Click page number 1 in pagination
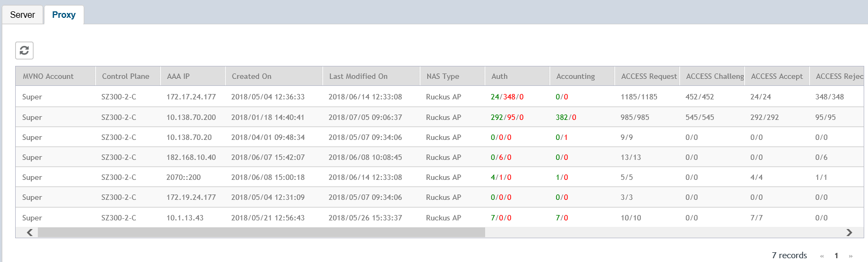Screen dimensions: 868x262 pyautogui.click(x=836, y=256)
